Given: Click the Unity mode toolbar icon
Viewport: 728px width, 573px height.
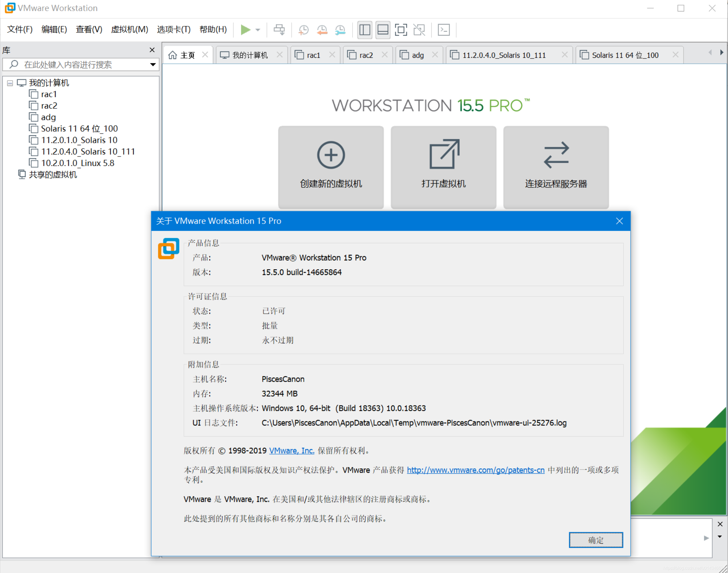Looking at the screenshot, I should 419,29.
